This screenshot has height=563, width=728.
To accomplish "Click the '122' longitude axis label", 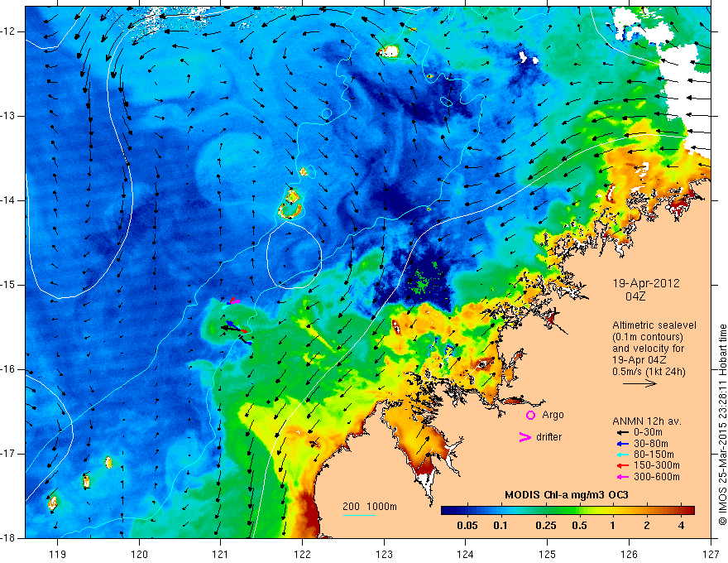I will [x=302, y=554].
